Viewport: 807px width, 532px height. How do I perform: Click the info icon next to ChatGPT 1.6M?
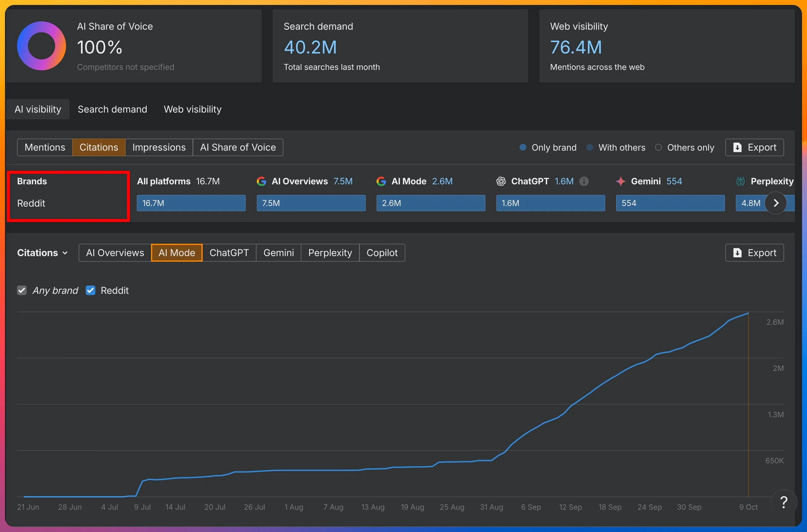coord(584,181)
